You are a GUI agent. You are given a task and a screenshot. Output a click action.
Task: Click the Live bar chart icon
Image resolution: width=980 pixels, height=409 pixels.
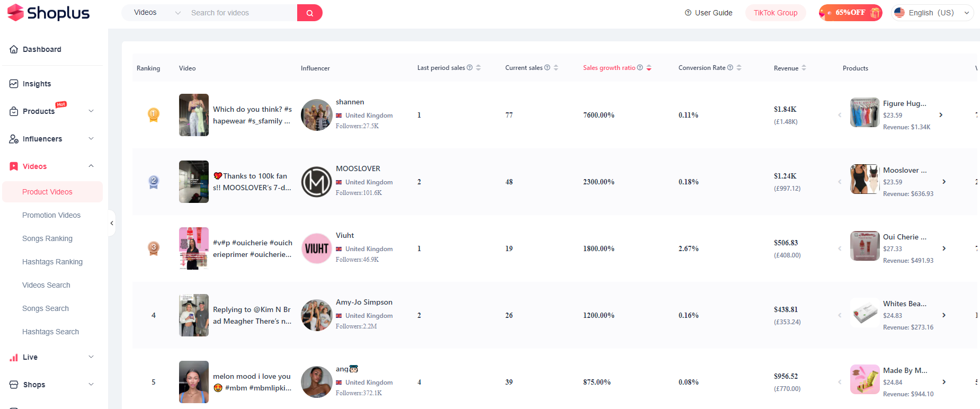14,358
